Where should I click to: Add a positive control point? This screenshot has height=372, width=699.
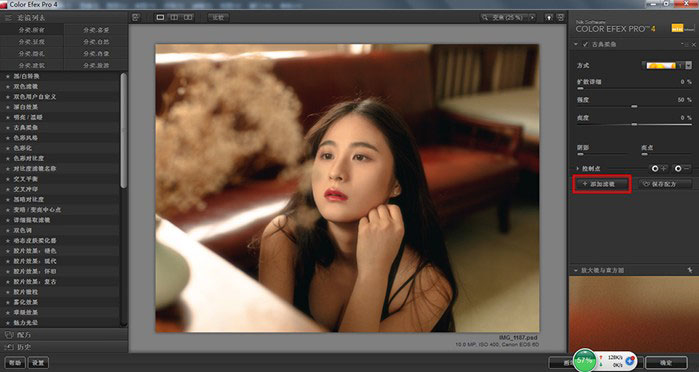[x=658, y=168]
